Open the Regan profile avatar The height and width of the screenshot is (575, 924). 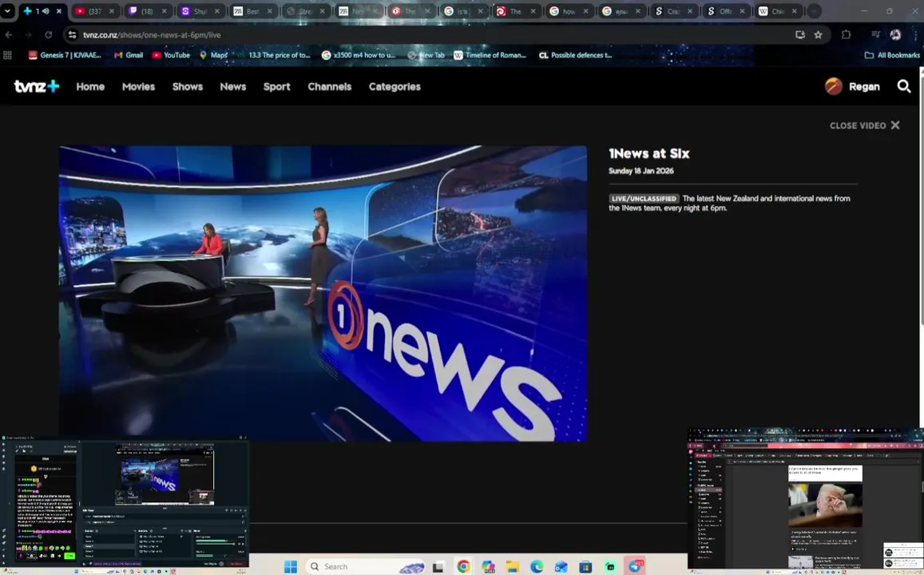click(833, 86)
